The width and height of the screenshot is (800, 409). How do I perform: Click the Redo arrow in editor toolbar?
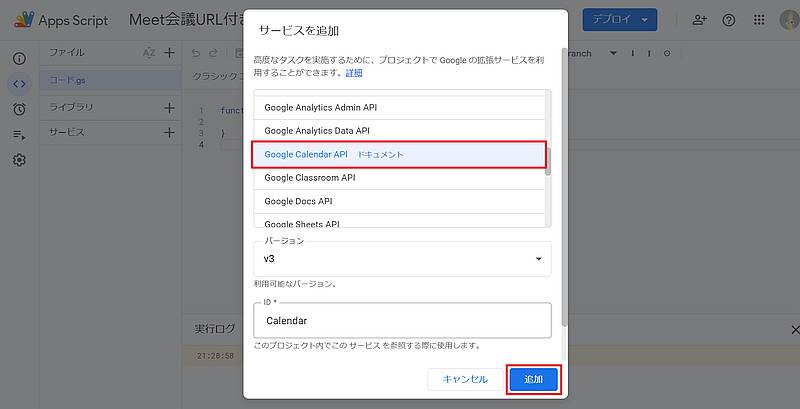tap(214, 53)
